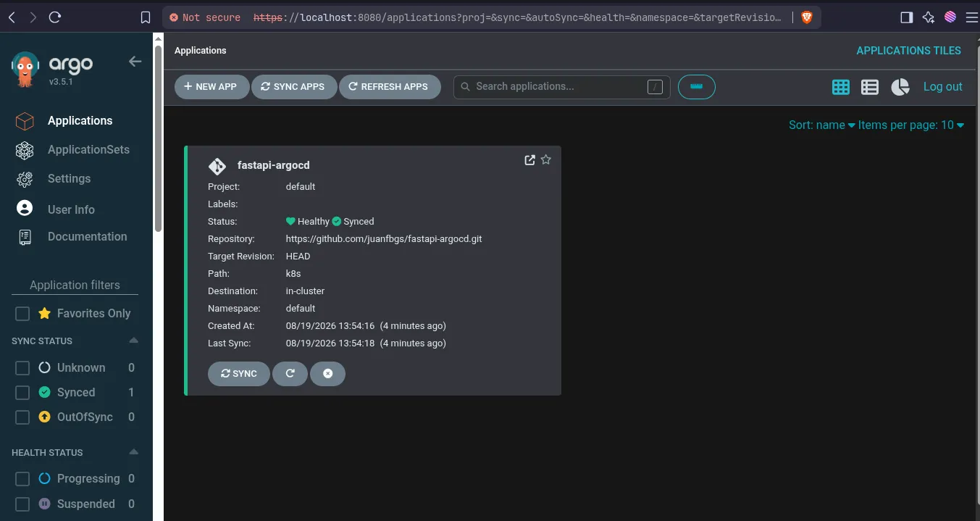The width and height of the screenshot is (980, 521).
Task: Collapse the sidebar with the arrow icon
Action: (x=135, y=62)
